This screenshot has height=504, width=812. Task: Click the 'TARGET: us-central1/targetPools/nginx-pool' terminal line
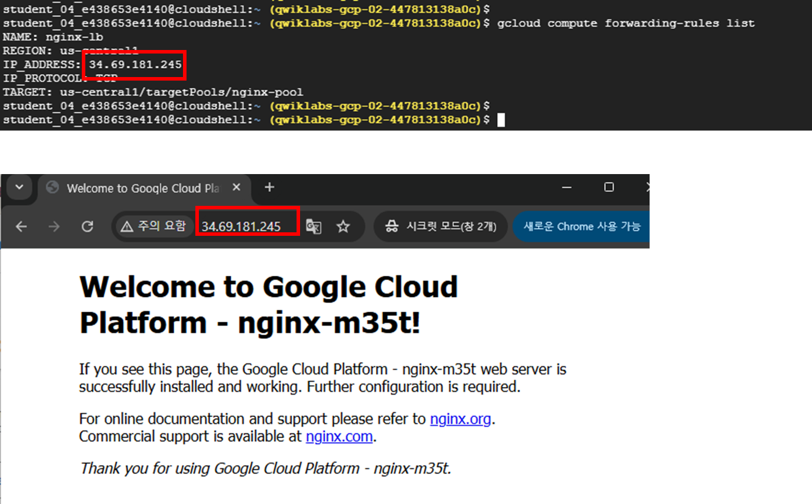coord(153,92)
